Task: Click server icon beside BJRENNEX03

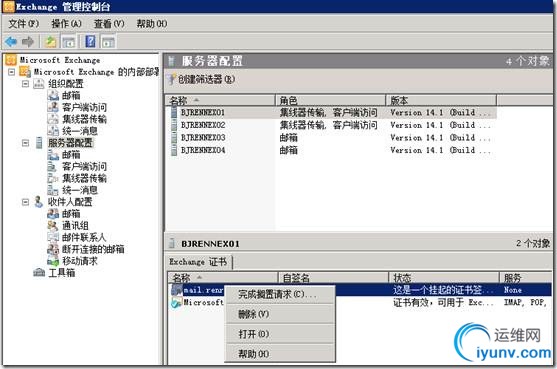Action: click(x=174, y=138)
